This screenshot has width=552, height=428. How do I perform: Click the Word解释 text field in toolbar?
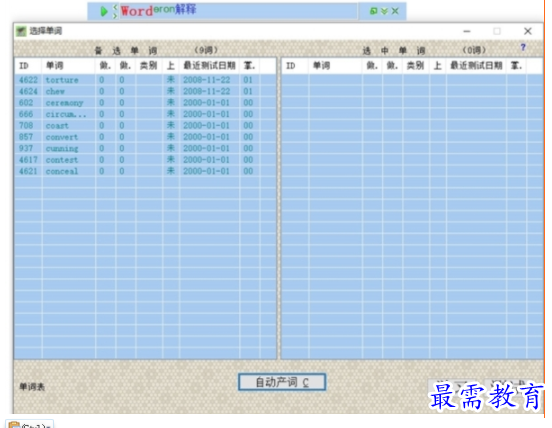[238, 11]
